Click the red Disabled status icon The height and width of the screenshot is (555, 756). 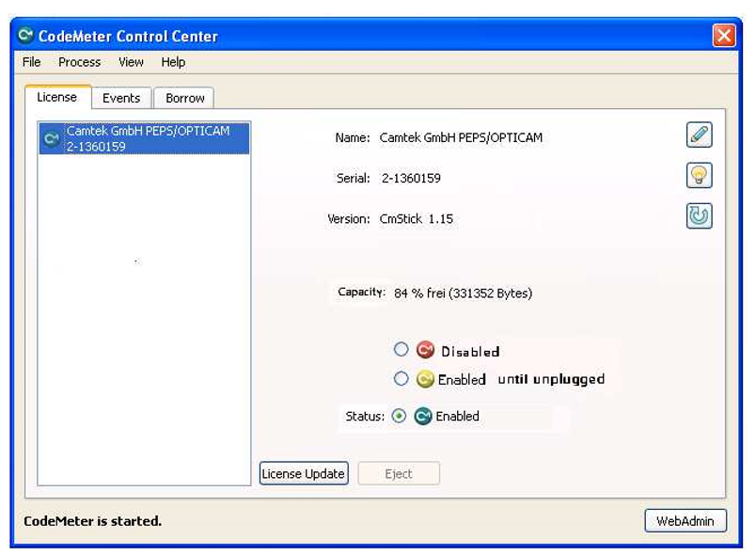click(425, 350)
